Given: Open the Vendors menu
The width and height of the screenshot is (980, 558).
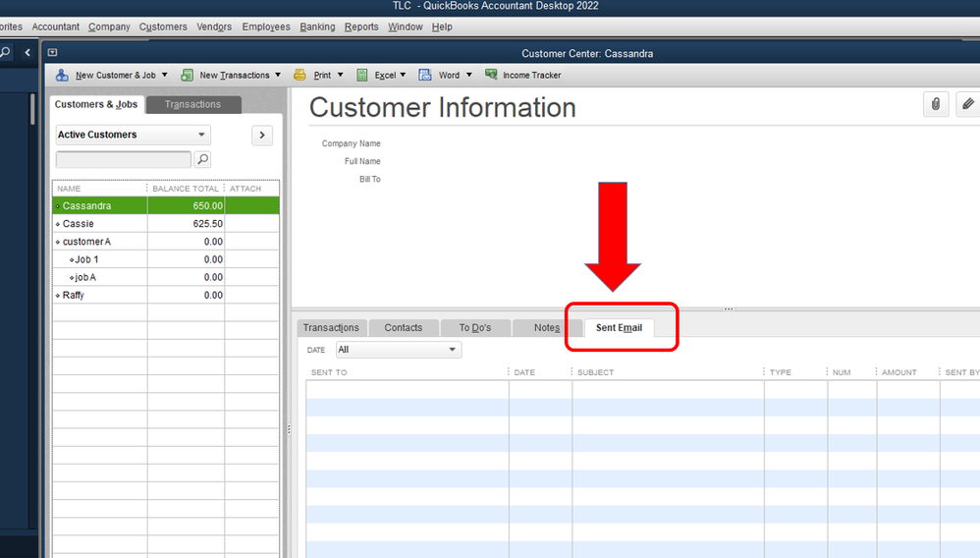Looking at the screenshot, I should point(214,27).
